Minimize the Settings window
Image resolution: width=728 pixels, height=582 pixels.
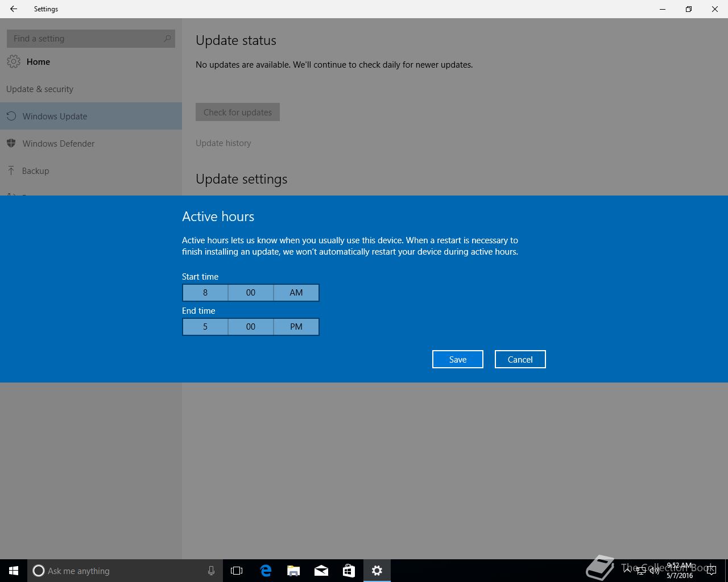[x=663, y=9]
